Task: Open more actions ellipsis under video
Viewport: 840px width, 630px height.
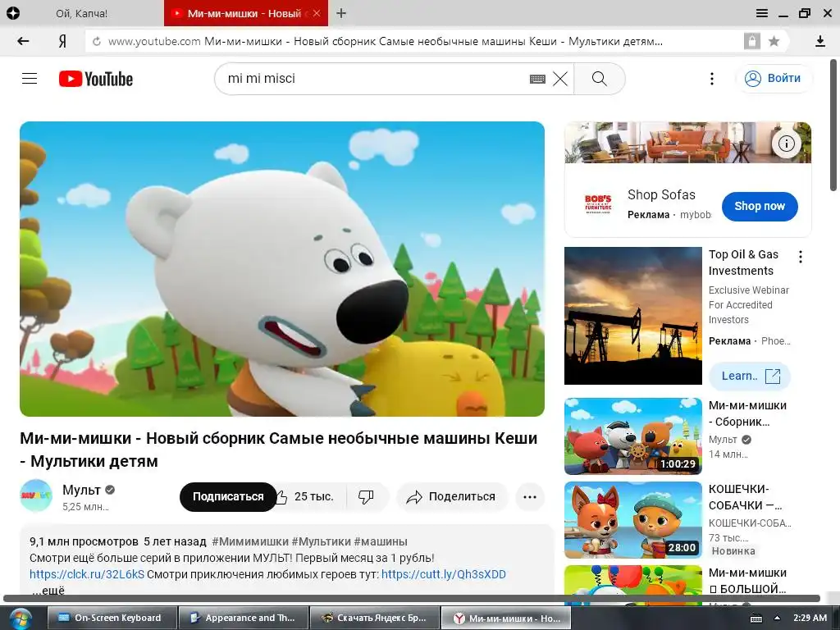Action: (530, 496)
